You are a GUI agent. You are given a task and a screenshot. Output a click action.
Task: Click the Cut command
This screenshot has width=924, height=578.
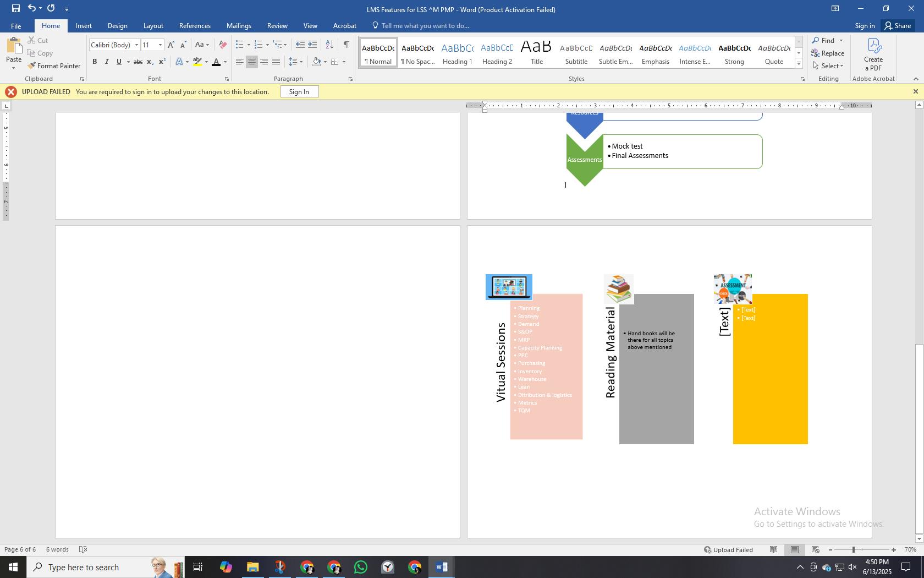click(x=37, y=40)
